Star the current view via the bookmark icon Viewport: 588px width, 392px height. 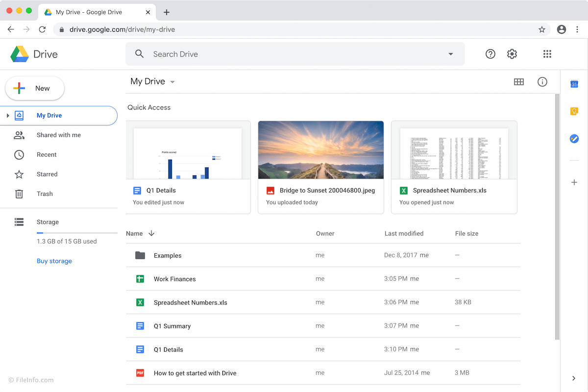pyautogui.click(x=542, y=29)
